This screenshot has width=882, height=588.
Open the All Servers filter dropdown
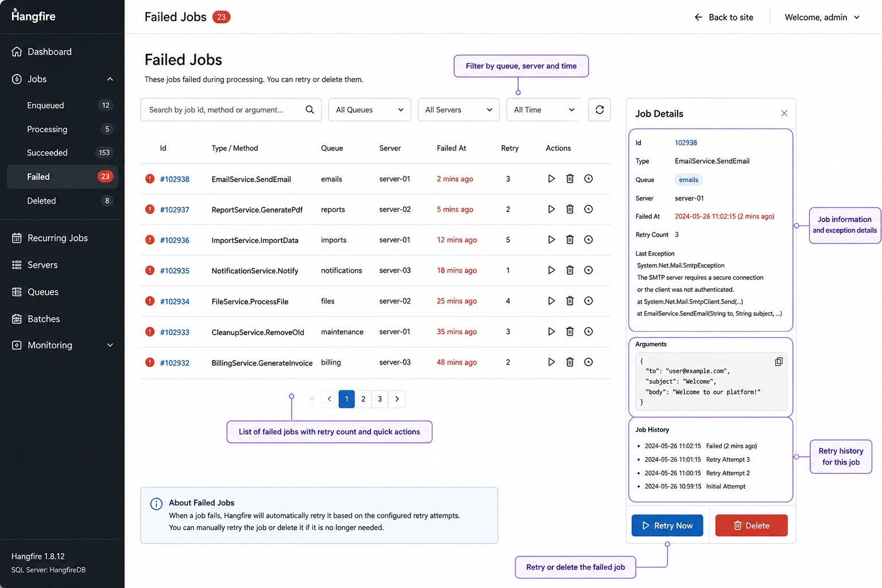(459, 110)
